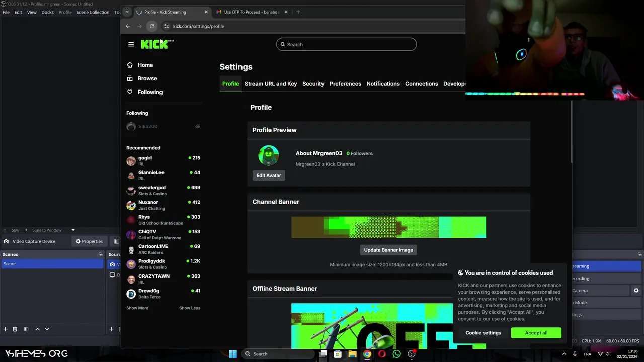Open the browser tab search dropdown
Image resolution: width=644 pixels, height=362 pixels.
(126, 12)
